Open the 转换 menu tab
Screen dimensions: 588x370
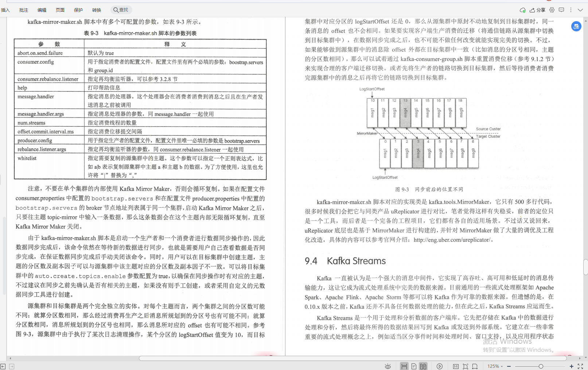tap(97, 10)
